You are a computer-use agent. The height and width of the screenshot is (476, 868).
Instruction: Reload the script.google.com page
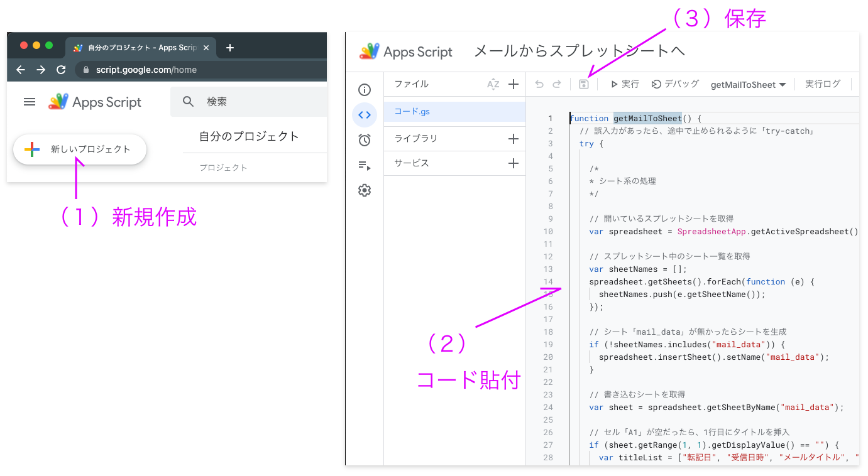coord(60,70)
